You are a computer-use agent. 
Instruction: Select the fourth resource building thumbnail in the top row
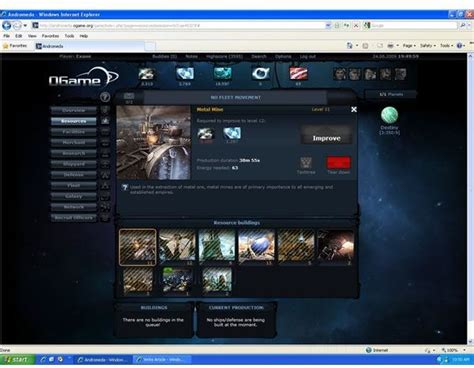click(x=256, y=247)
